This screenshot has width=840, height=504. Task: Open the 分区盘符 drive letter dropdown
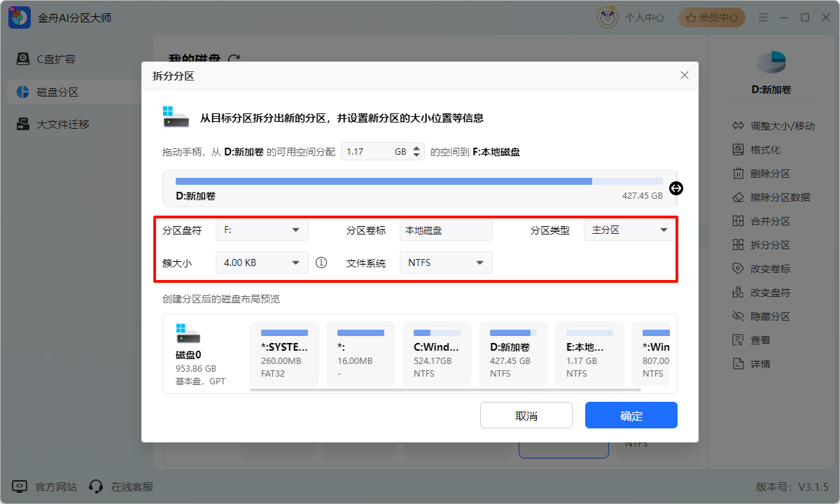pyautogui.click(x=261, y=229)
